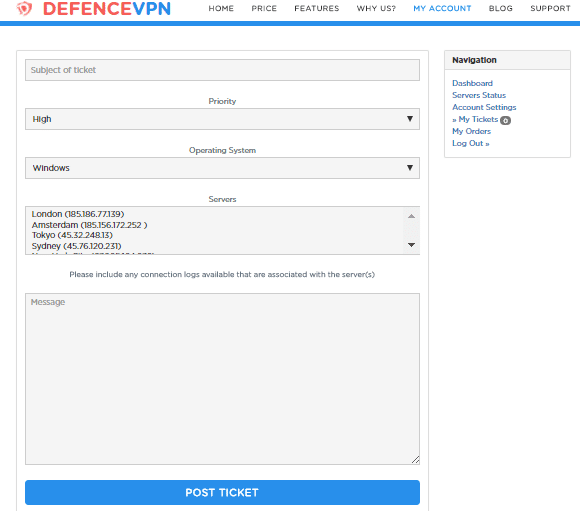Focus the Message text area
Image resolution: width=580 pixels, height=511 pixels.
(x=222, y=379)
